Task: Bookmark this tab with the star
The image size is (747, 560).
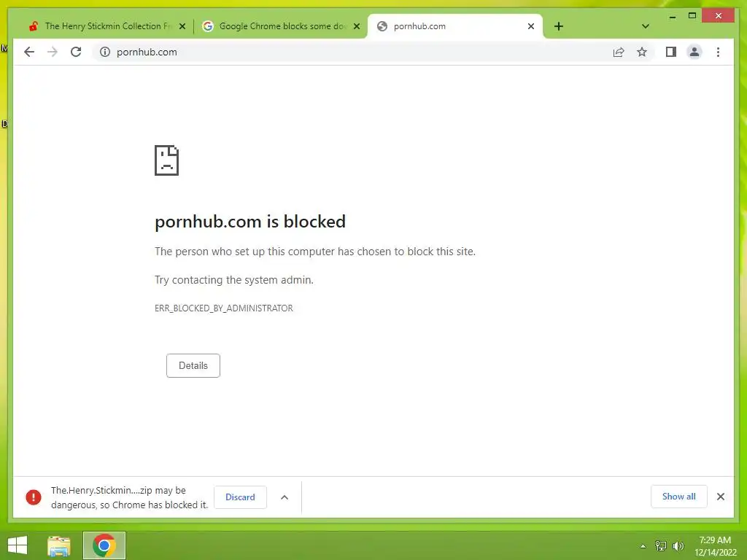Action: [642, 52]
